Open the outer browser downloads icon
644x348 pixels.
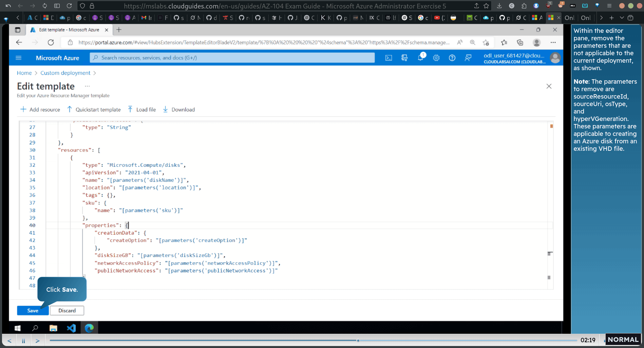click(499, 6)
